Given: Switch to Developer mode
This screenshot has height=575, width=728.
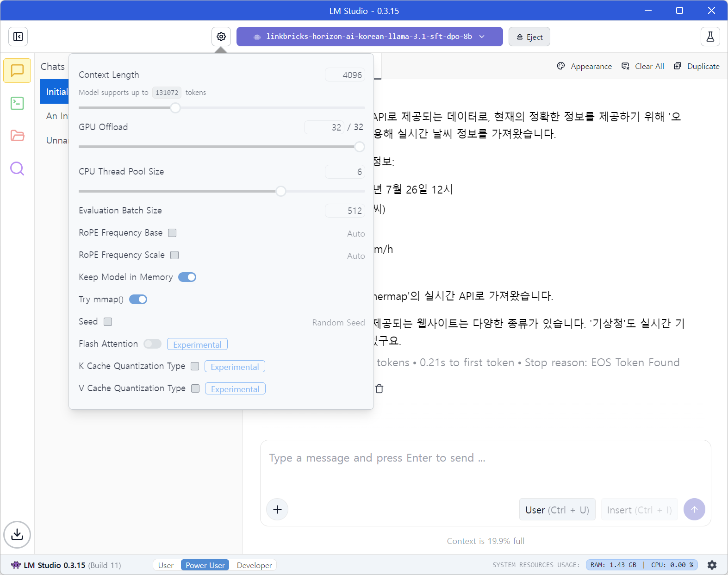Looking at the screenshot, I should pos(255,565).
